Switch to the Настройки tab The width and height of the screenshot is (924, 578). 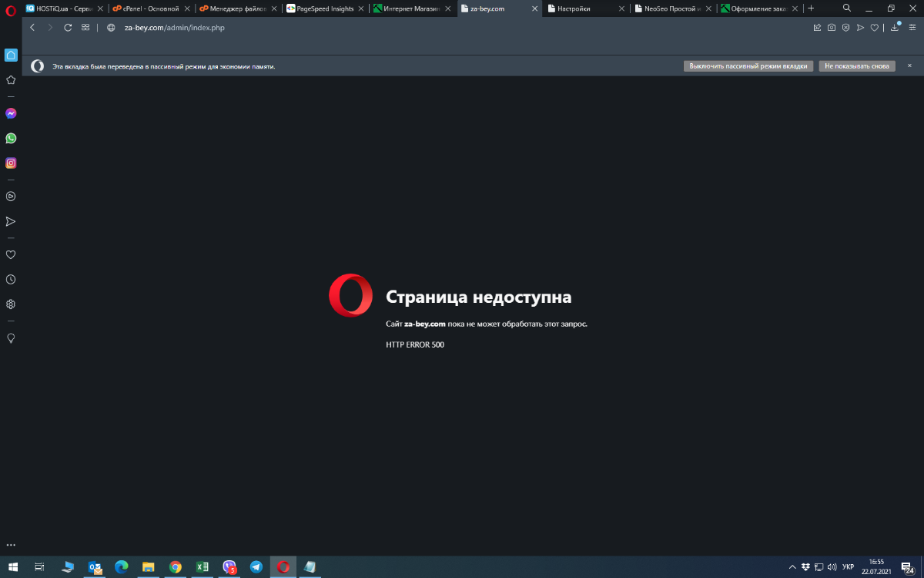[586, 8]
